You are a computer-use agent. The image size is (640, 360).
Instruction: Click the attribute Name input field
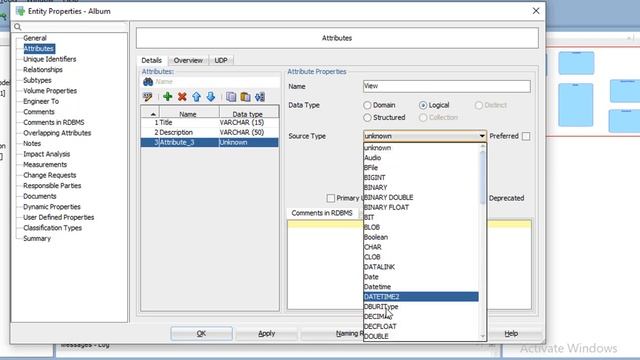[447, 86]
